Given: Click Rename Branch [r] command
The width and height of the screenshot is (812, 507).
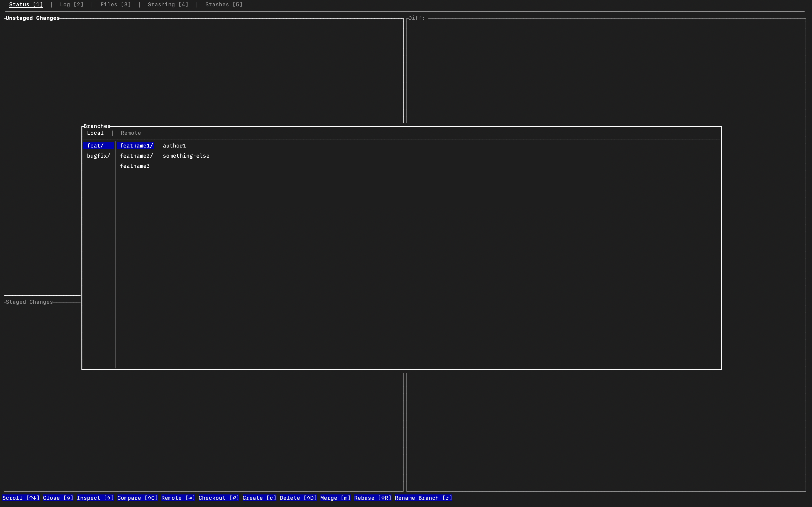Looking at the screenshot, I should click(423, 498).
